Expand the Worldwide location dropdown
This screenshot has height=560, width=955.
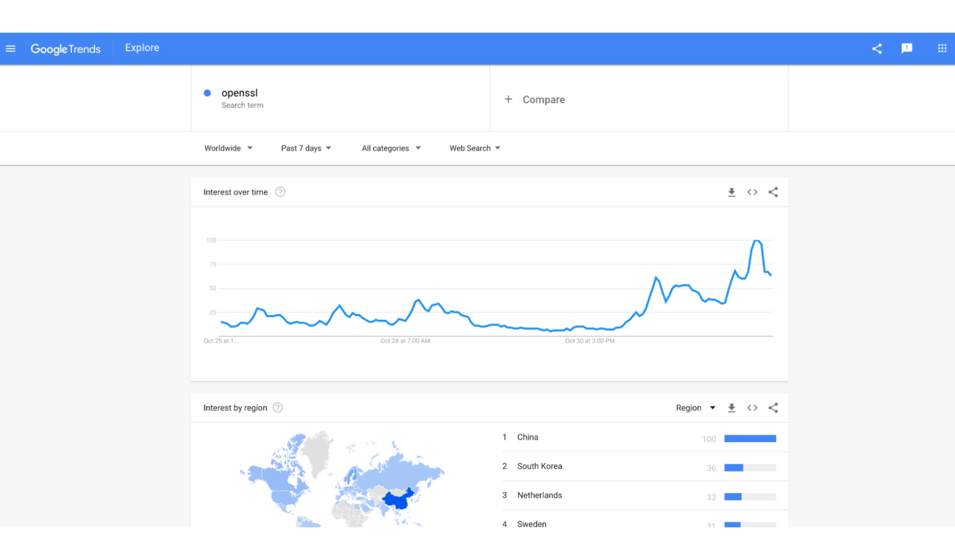coord(228,148)
